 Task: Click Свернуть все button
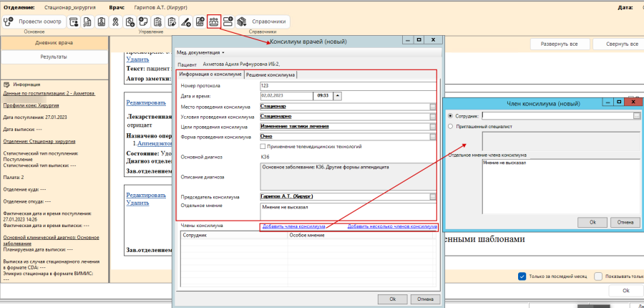[x=620, y=44]
